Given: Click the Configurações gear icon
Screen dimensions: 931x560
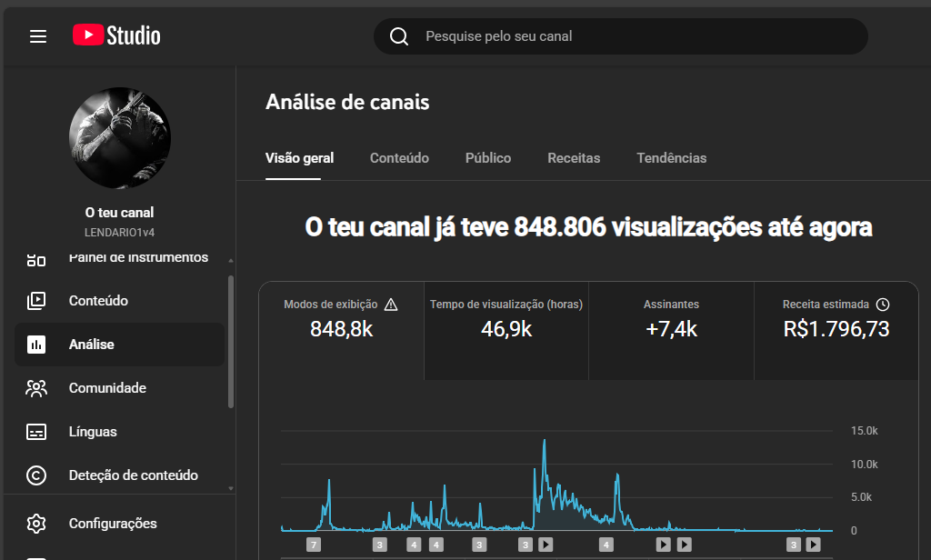Looking at the screenshot, I should 36,523.
